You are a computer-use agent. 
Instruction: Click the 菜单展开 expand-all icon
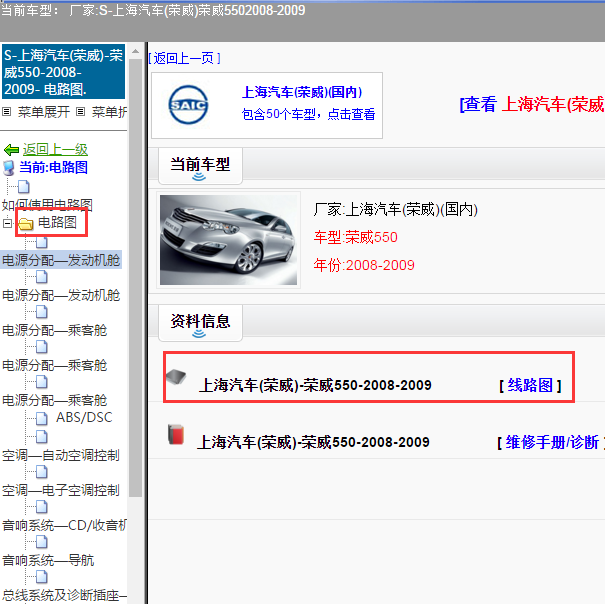click(7, 112)
